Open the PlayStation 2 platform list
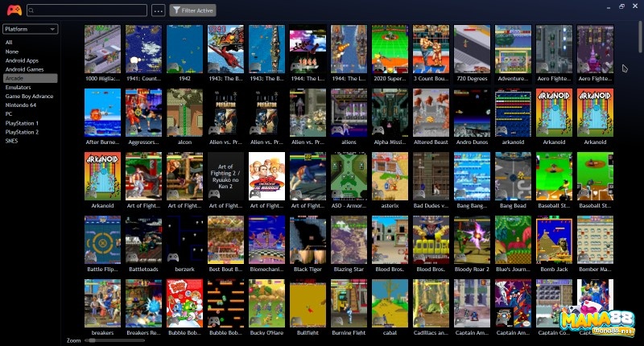 click(22, 131)
